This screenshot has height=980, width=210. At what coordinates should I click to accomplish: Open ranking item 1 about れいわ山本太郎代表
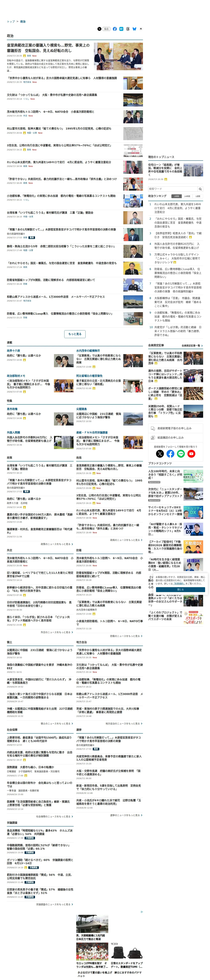[178, 208]
